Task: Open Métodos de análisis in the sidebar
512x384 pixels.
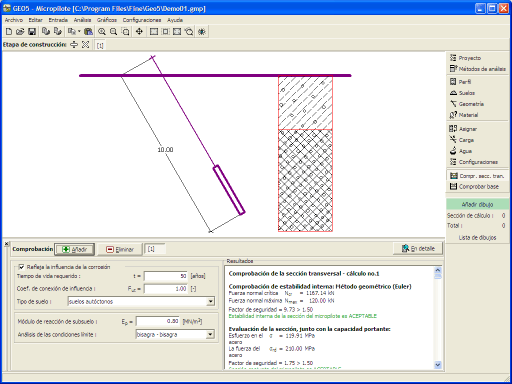Action: (x=477, y=69)
